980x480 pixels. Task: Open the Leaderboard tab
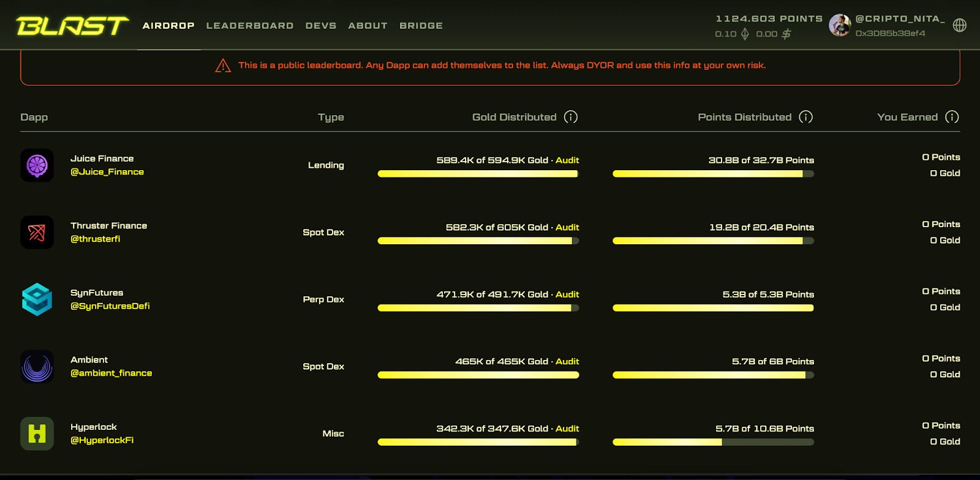pyautogui.click(x=250, y=26)
